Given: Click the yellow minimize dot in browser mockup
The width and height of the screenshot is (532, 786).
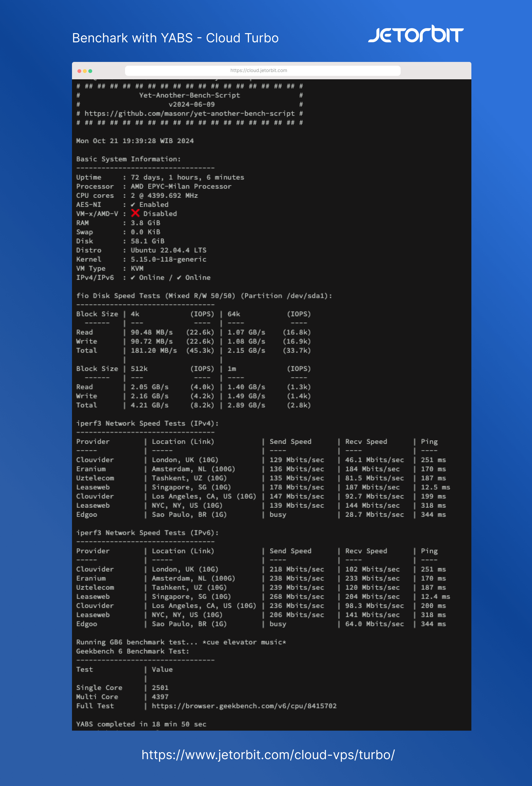Looking at the screenshot, I should tap(85, 71).
